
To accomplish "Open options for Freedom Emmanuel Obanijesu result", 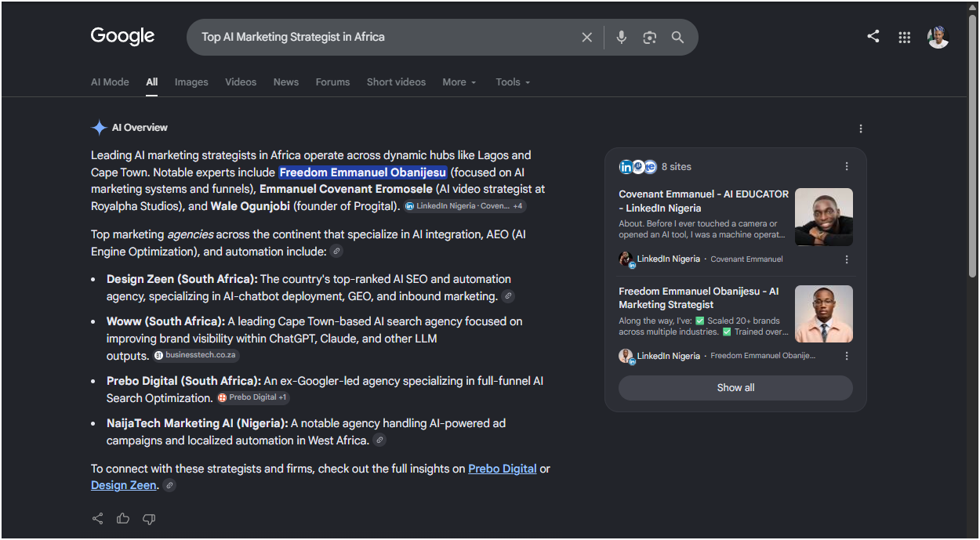I will point(847,356).
